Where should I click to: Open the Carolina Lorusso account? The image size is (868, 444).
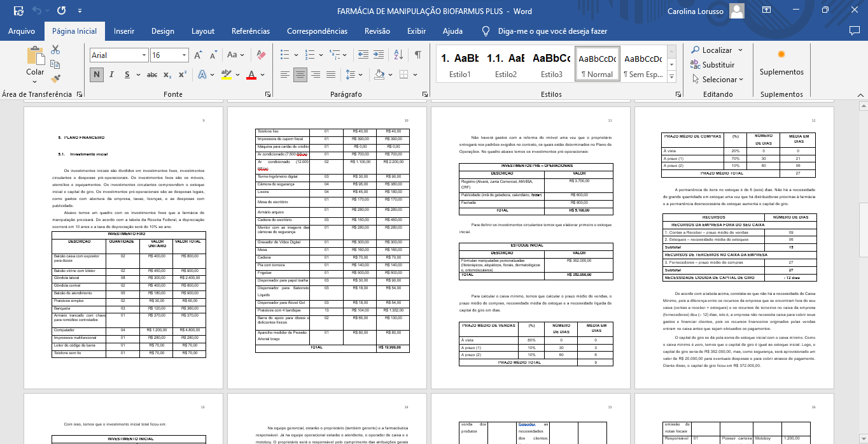tap(705, 11)
